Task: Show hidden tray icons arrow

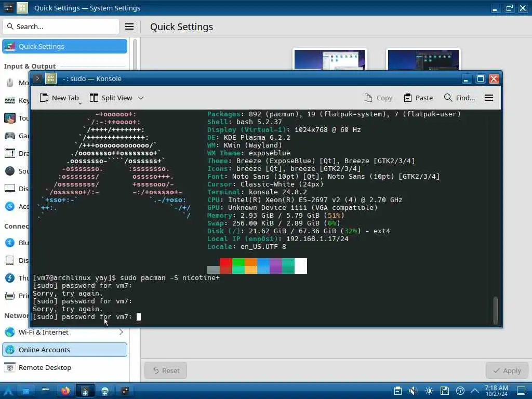Action: tap(475, 391)
